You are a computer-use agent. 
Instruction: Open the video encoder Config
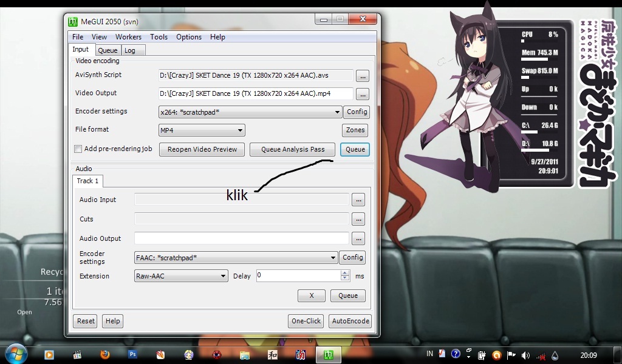(x=357, y=112)
